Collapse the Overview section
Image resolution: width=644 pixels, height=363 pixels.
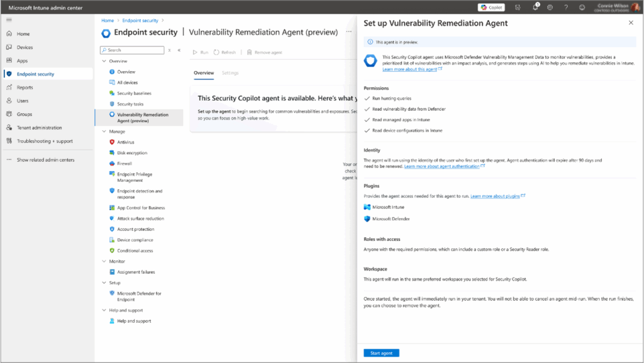click(104, 61)
